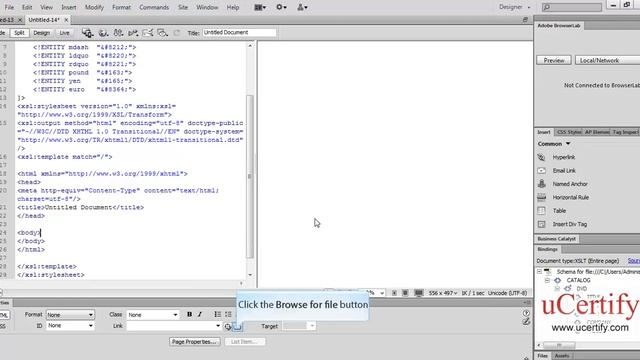Close the Untitled-14* document tab
This screenshot has width=640, height=360.
tap(66, 20)
